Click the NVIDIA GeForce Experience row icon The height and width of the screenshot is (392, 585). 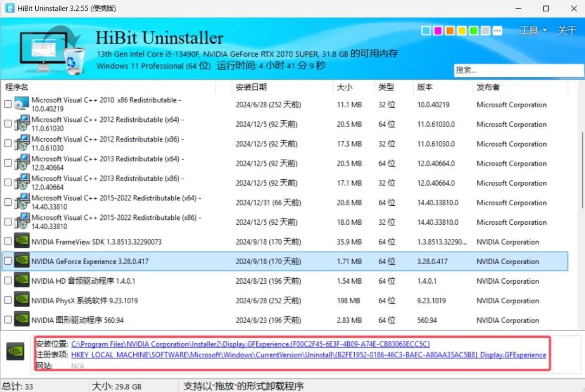coord(22,261)
